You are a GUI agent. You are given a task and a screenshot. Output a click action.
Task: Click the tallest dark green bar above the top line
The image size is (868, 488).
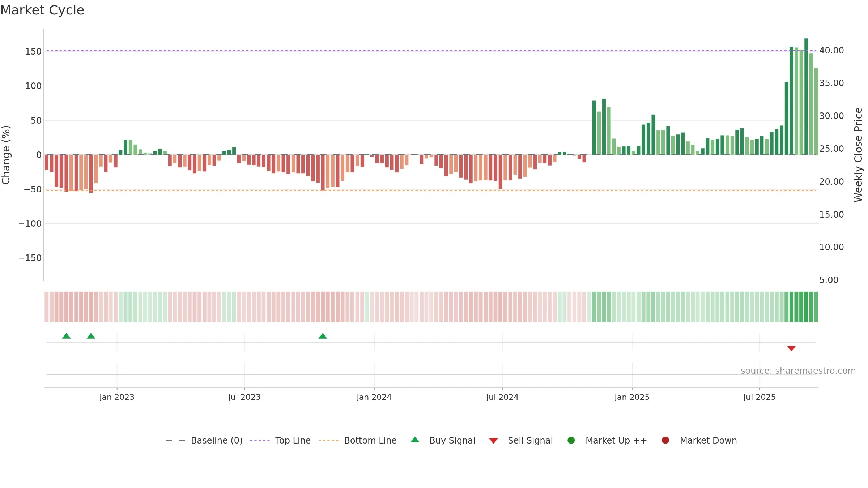tap(806, 97)
